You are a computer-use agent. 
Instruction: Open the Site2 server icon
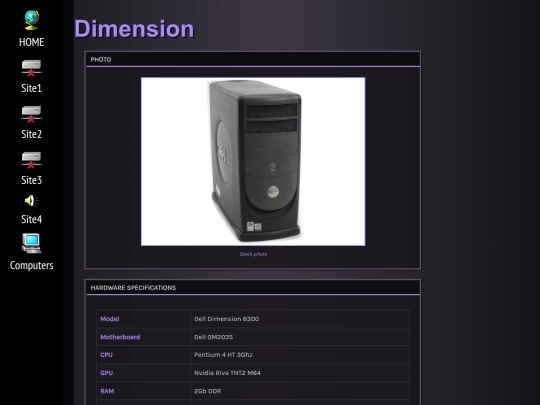pos(31,114)
